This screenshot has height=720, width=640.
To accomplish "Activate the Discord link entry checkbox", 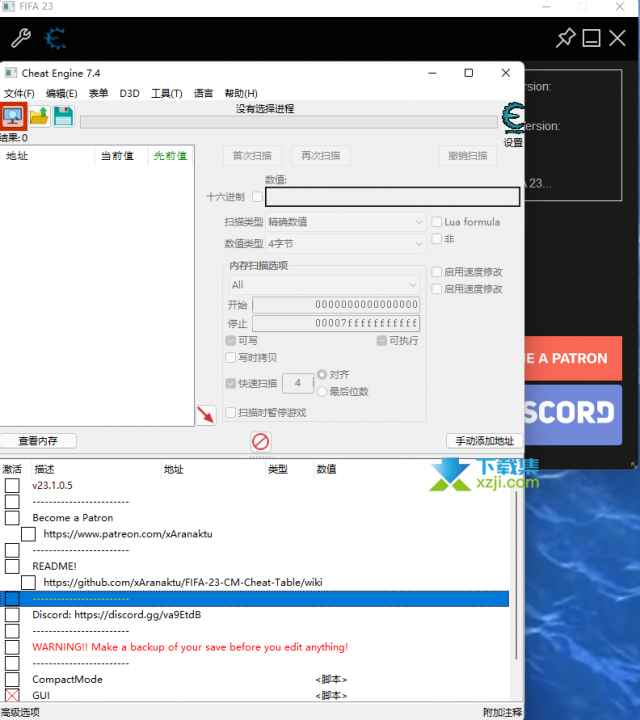I will coord(12,615).
